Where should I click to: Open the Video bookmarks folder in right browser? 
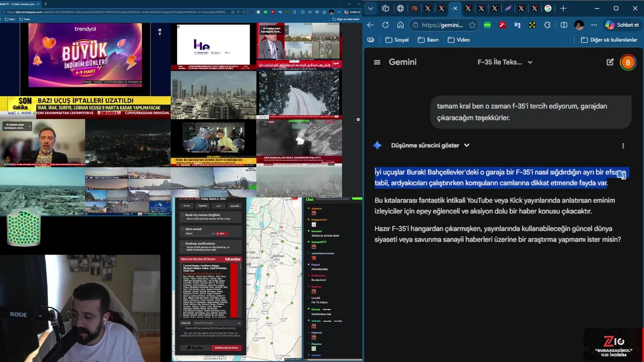click(458, 40)
